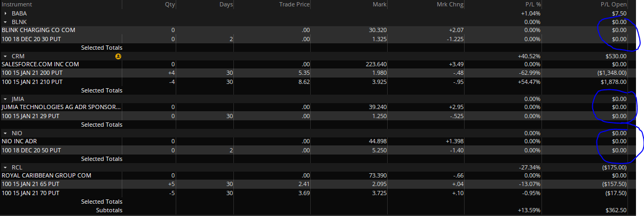
Task: Collapse the CRM position group
Action: click(5, 56)
